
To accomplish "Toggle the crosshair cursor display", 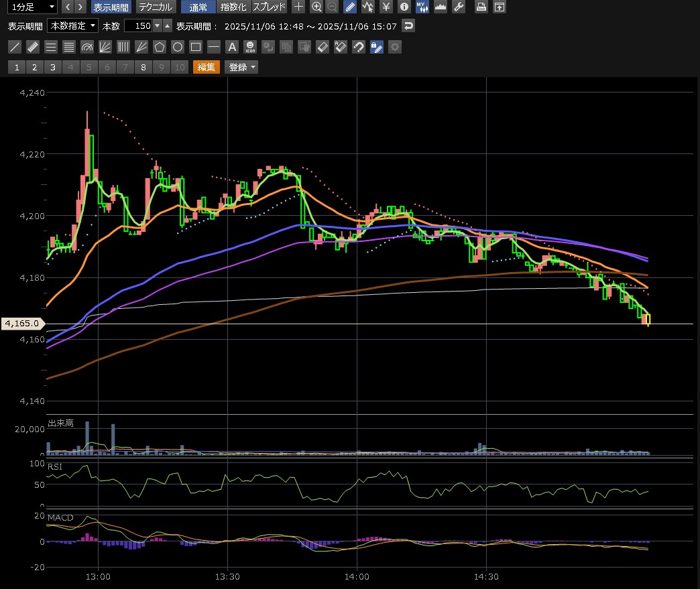I will click(x=298, y=7).
